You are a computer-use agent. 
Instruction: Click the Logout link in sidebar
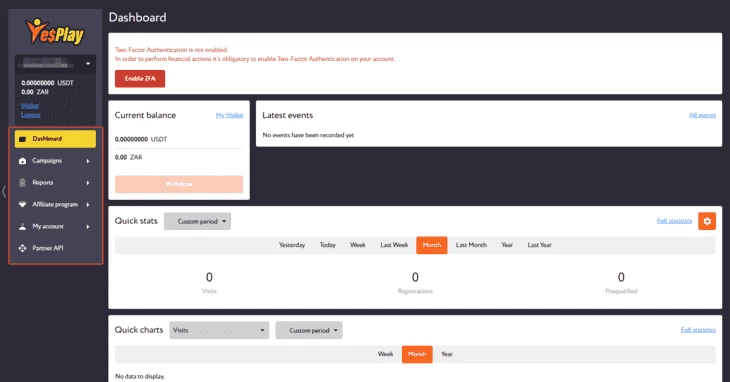pyautogui.click(x=31, y=115)
